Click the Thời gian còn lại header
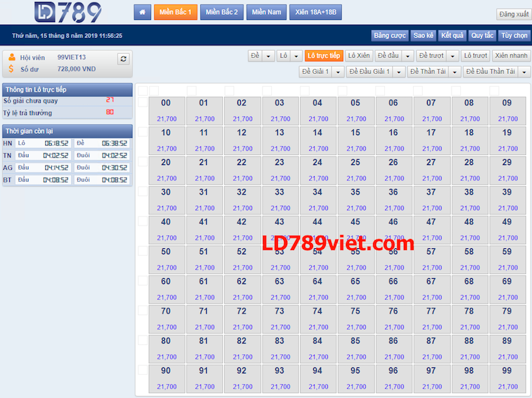This screenshot has height=398, width=532. (67, 131)
